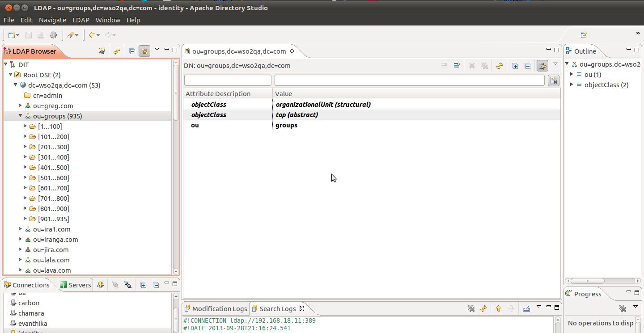
Task: Expand the ou=jira.com node
Action: coord(20,249)
